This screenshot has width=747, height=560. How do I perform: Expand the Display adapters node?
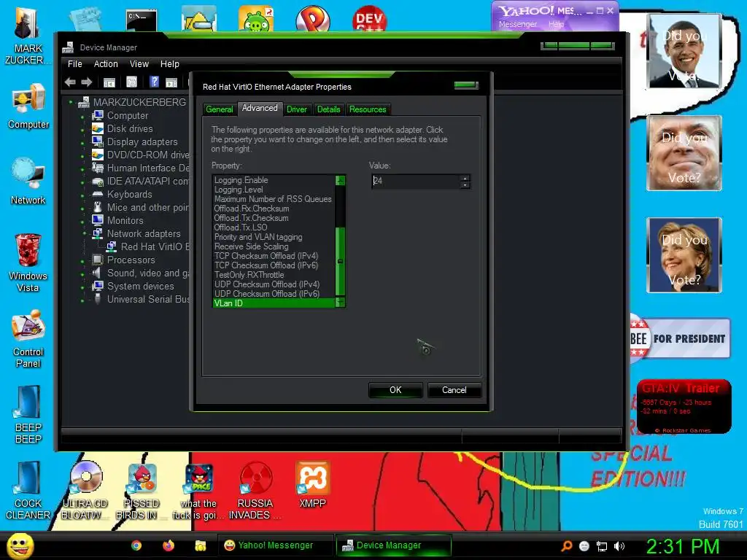pos(82,143)
